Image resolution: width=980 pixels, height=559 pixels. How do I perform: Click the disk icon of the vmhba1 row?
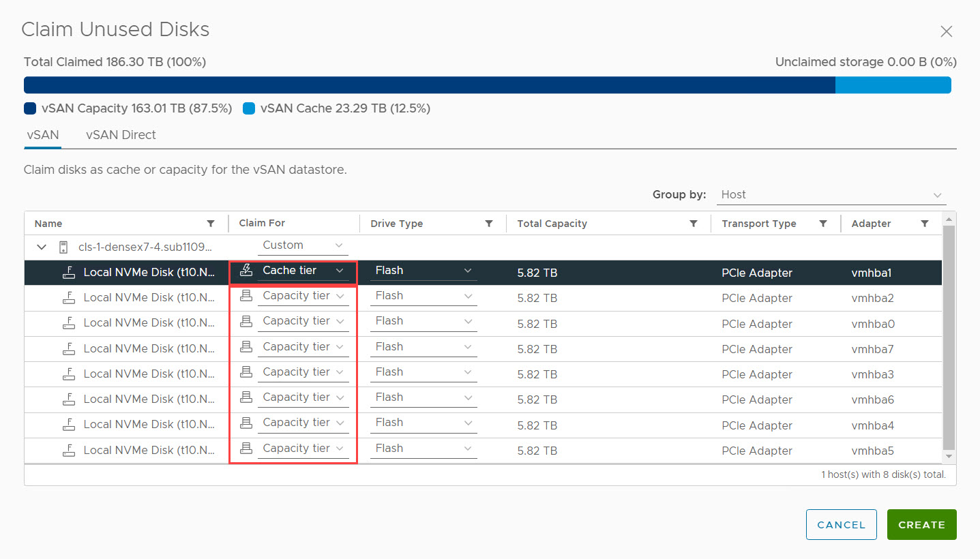68,272
